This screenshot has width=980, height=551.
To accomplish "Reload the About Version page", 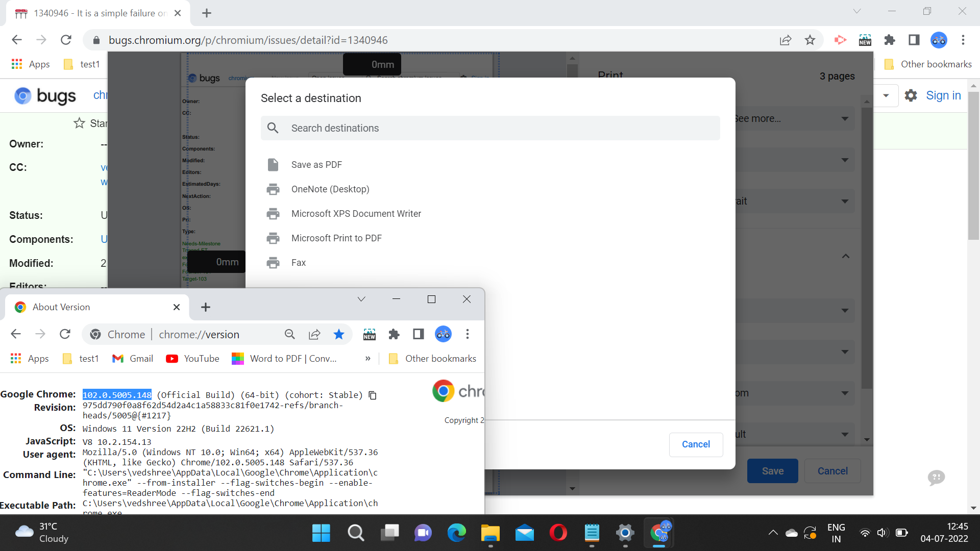I will click(x=65, y=334).
